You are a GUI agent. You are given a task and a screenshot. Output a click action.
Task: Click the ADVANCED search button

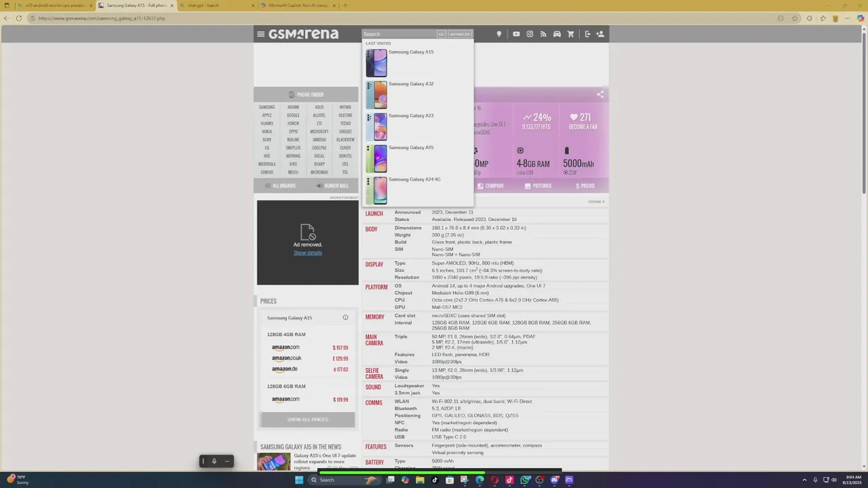(459, 34)
